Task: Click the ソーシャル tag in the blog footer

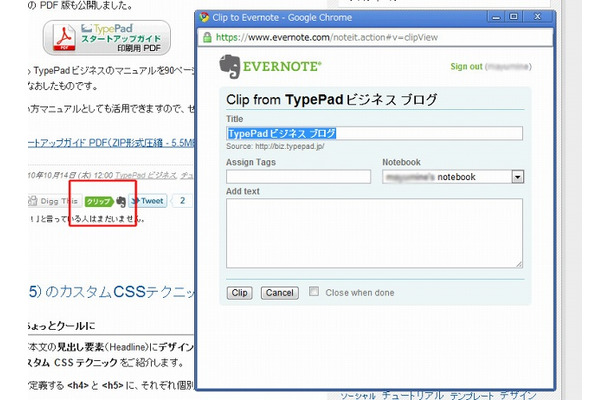Action: coord(358,396)
